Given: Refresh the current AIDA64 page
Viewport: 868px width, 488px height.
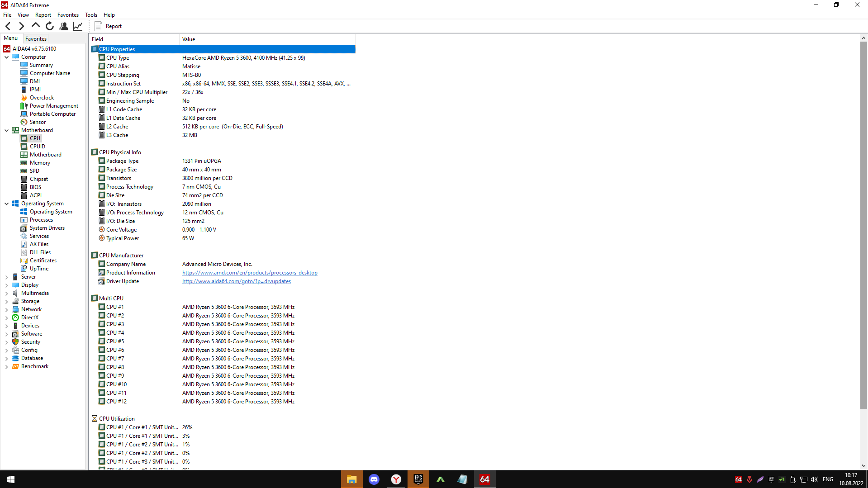Looking at the screenshot, I should tap(50, 26).
